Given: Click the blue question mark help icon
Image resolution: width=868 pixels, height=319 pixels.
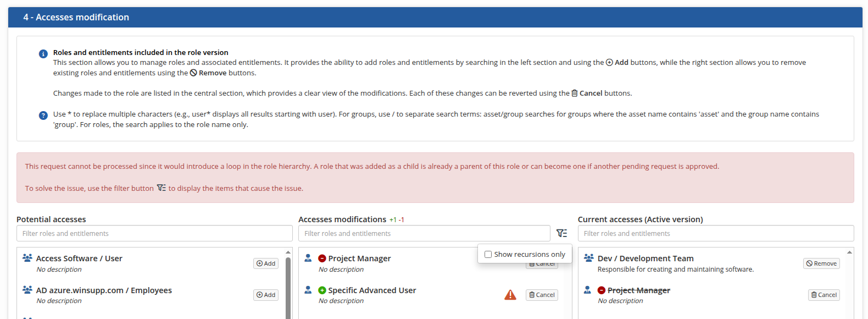Looking at the screenshot, I should click(43, 116).
